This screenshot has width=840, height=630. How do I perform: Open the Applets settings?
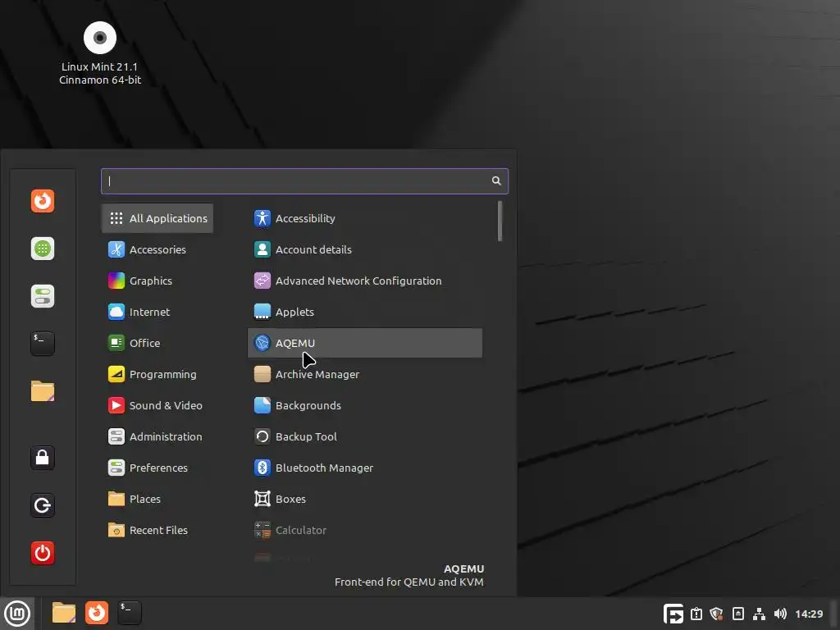[x=365, y=312]
